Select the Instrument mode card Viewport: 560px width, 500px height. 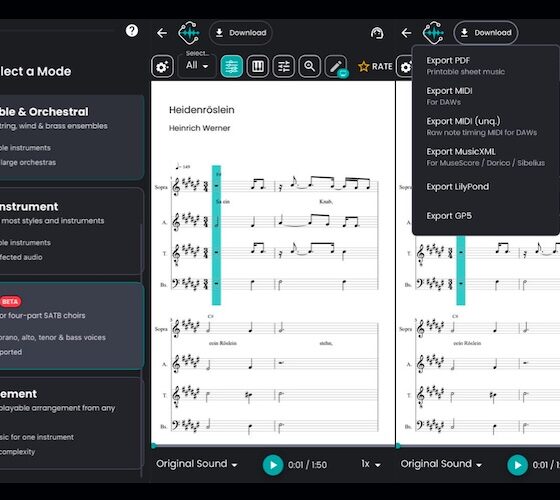(x=71, y=232)
